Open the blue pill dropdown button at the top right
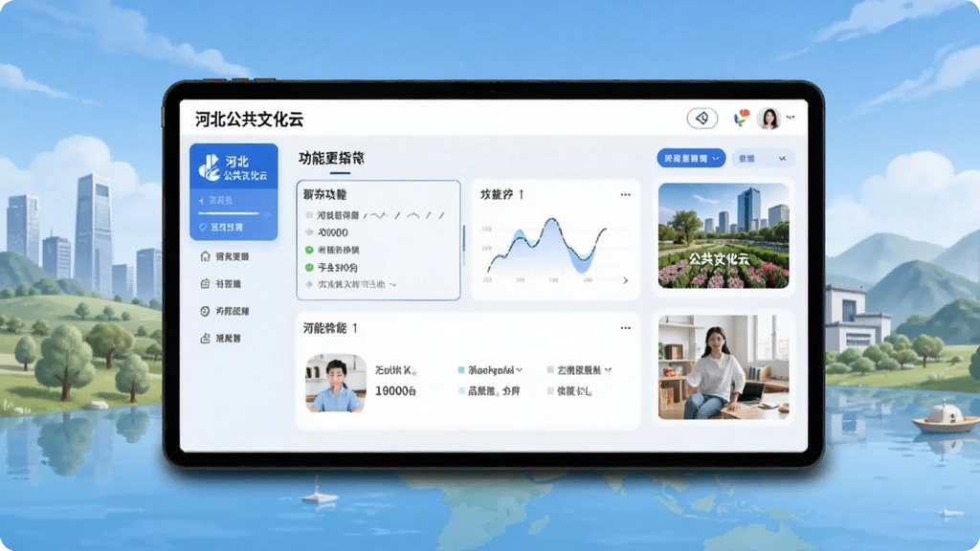Viewport: 980px width, 551px height. 691,159
